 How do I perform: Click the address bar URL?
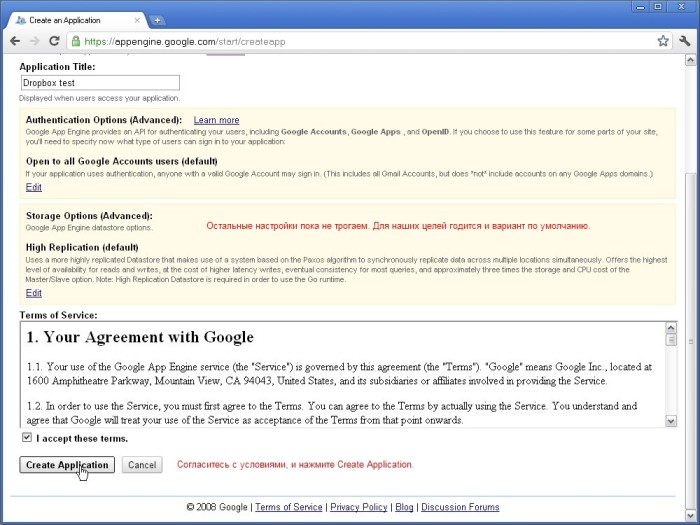click(185, 42)
